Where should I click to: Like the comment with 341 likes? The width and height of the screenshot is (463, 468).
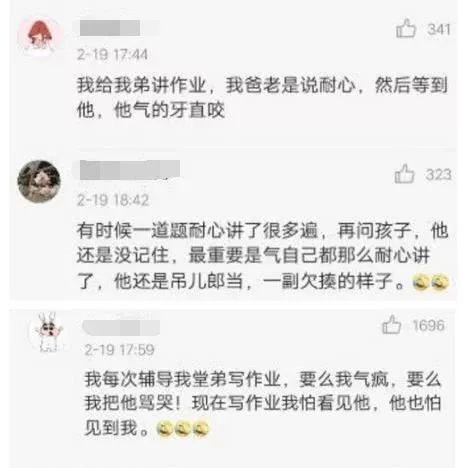406,28
